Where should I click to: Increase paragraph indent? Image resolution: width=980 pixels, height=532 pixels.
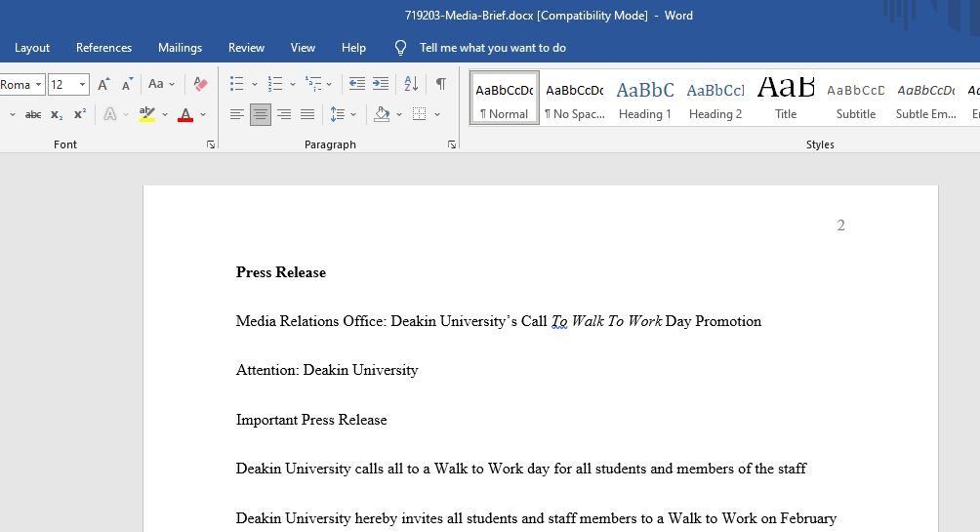381,84
